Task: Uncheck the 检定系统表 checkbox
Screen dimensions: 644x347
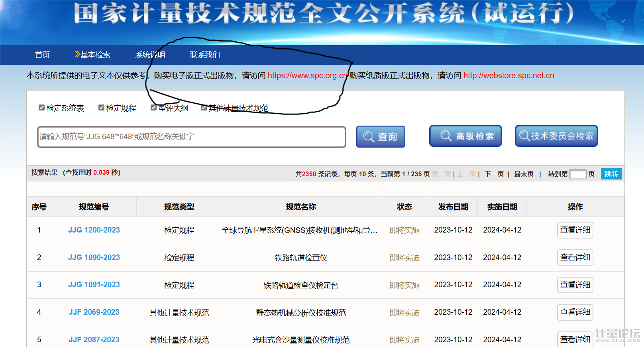Action: (41, 108)
